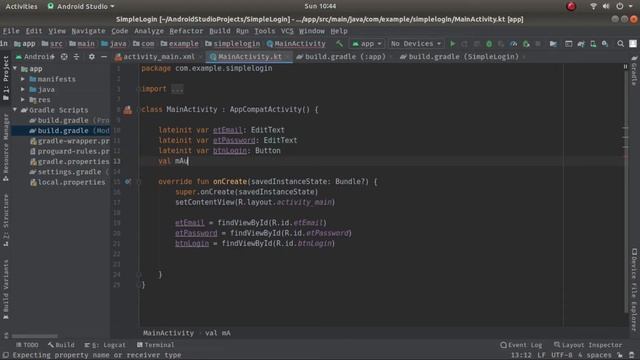Viewport: 640px width, 360px height.
Task: Open the VCS menu
Action: [287, 31]
